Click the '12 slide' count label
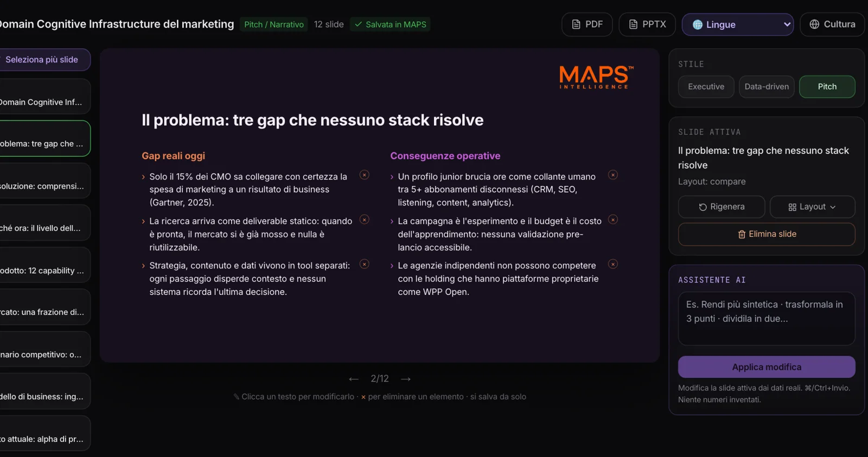Viewport: 868px width, 457px height. [x=329, y=24]
